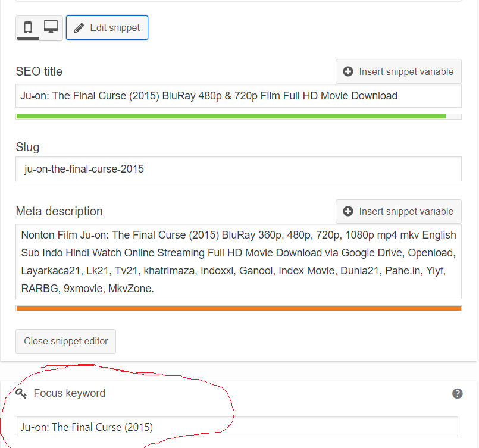479x448 pixels.
Task: Close the snippet editor
Action: tap(65, 341)
